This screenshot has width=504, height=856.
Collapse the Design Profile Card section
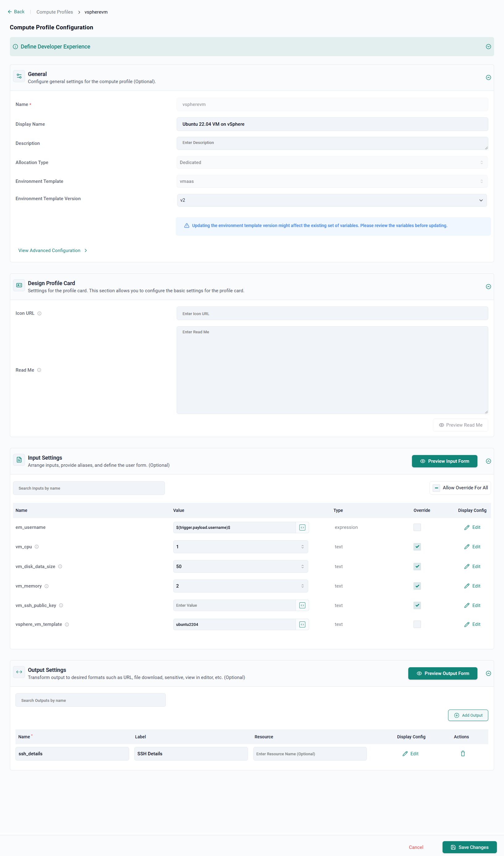pyautogui.click(x=488, y=287)
